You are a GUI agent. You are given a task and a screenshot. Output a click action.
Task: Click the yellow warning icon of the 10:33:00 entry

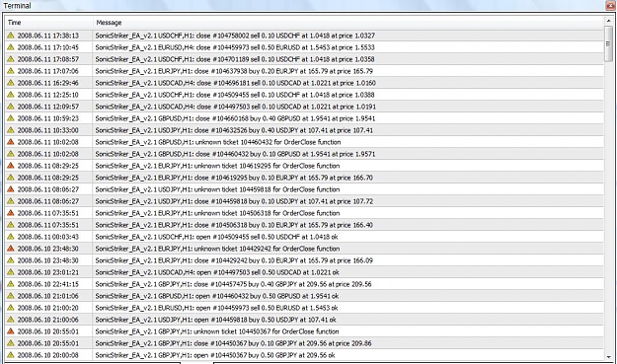pyautogui.click(x=11, y=130)
